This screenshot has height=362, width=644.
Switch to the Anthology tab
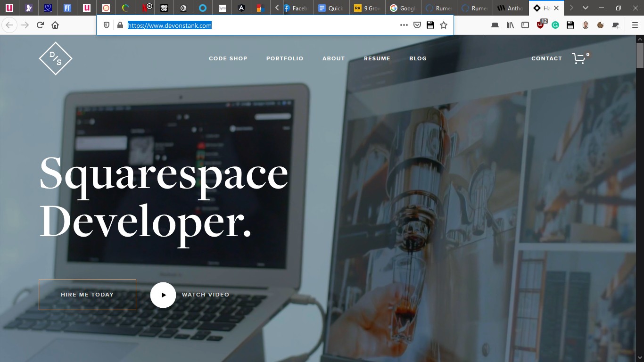click(x=511, y=8)
